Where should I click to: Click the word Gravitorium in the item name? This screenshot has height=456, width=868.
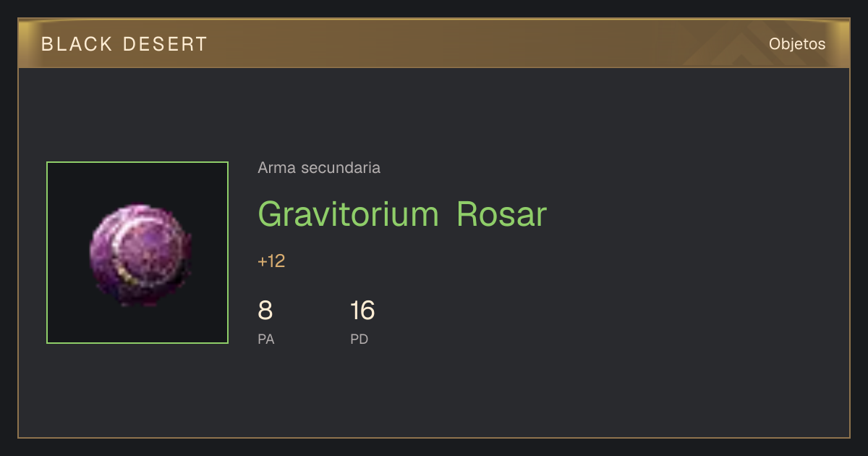349,214
